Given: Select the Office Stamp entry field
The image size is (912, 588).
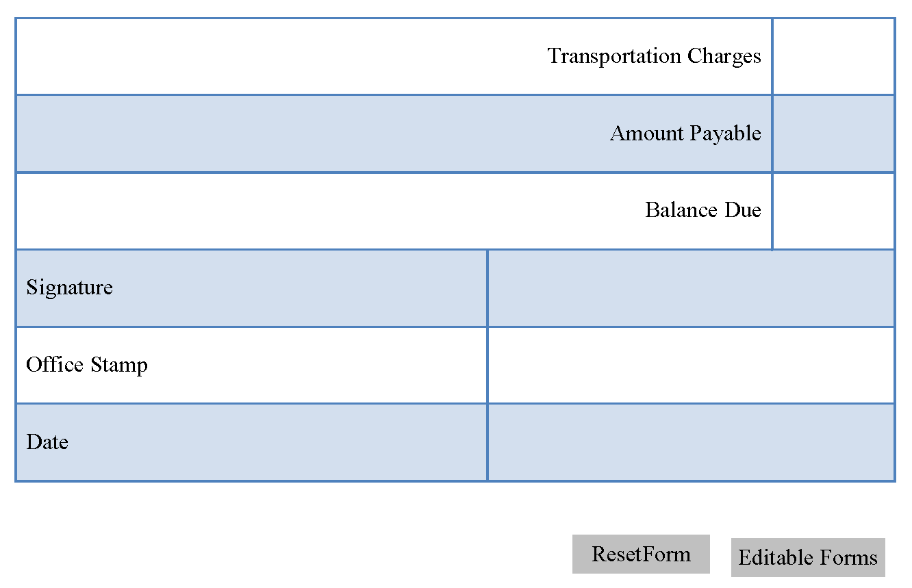Looking at the screenshot, I should 691,366.
